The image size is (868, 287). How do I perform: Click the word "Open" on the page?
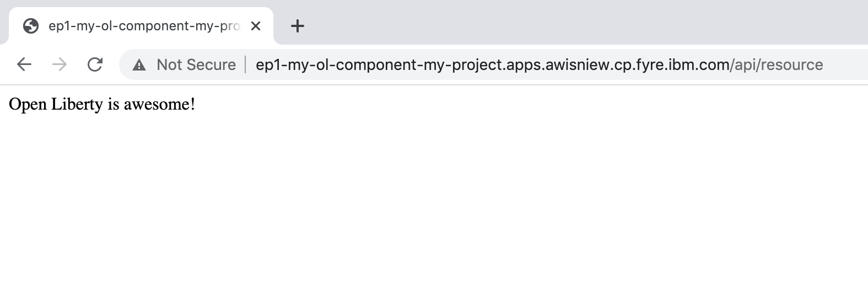click(x=28, y=104)
